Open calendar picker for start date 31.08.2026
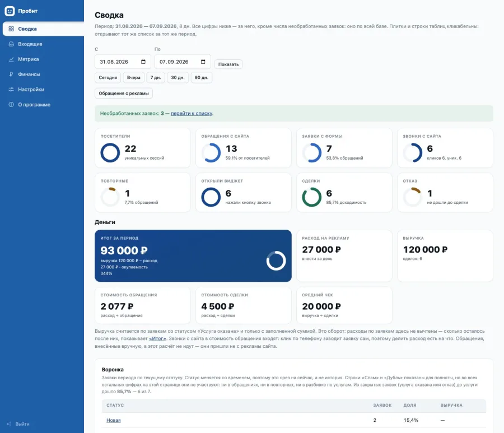 pyautogui.click(x=143, y=62)
